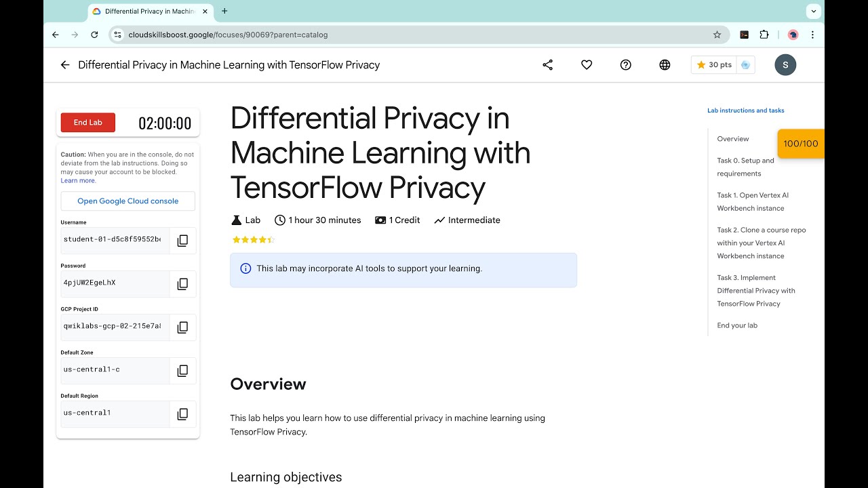Click the 02:00:00 lab timer
The image size is (868, 488).
(x=165, y=123)
